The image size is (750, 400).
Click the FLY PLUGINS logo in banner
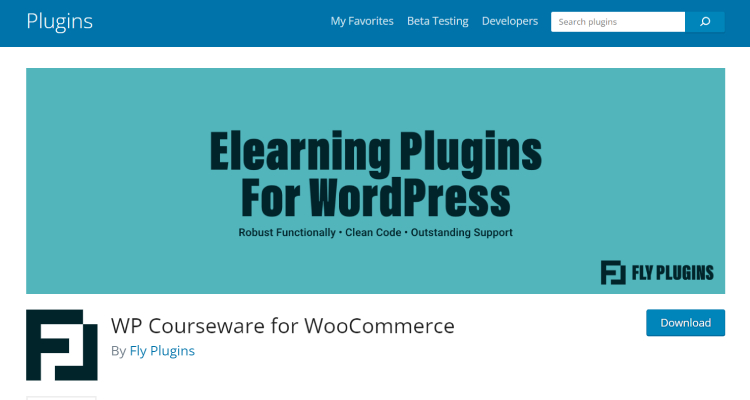[657, 273]
